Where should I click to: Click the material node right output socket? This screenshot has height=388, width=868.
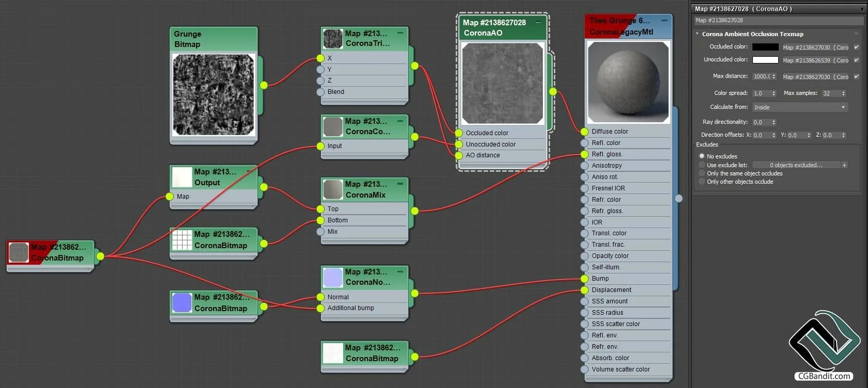click(679, 198)
